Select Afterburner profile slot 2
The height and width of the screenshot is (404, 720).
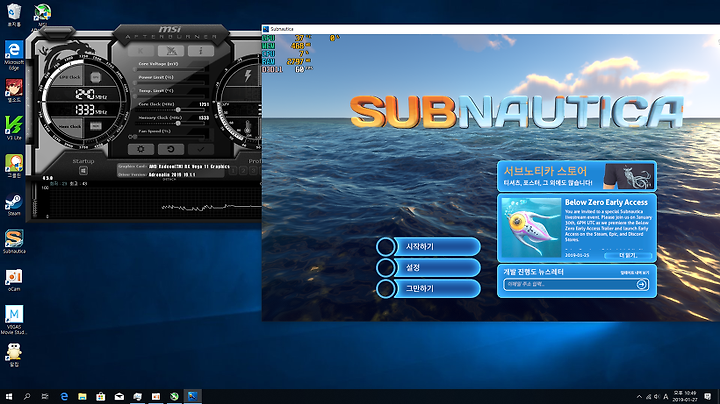(x=243, y=171)
